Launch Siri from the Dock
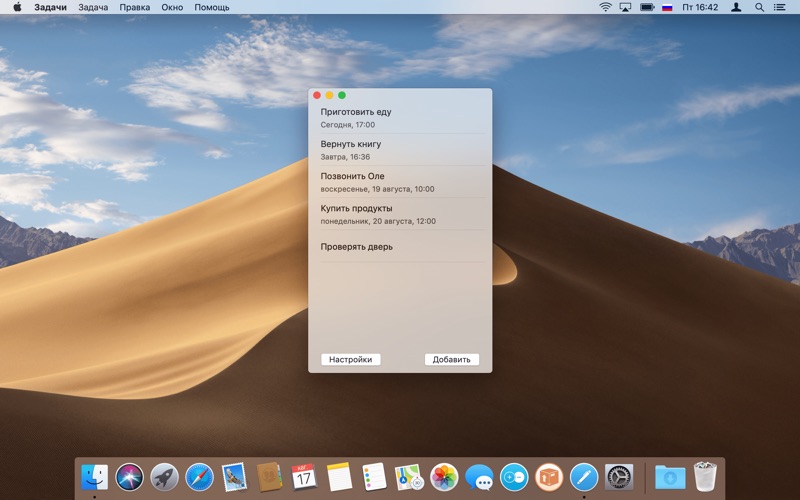 tap(130, 478)
